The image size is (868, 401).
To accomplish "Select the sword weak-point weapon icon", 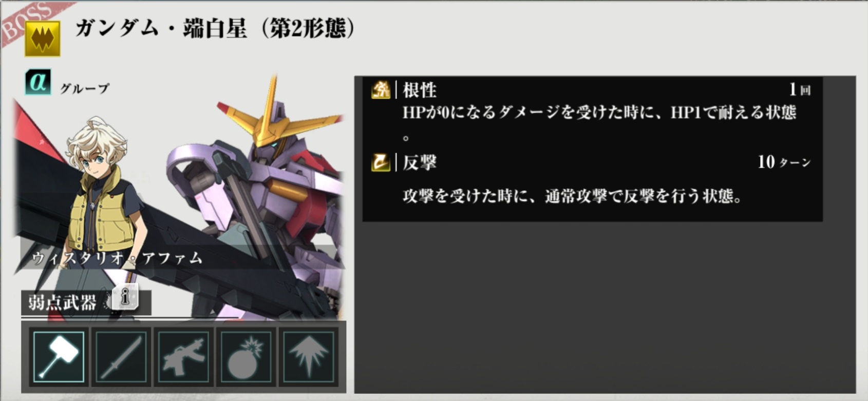I will coord(121,357).
